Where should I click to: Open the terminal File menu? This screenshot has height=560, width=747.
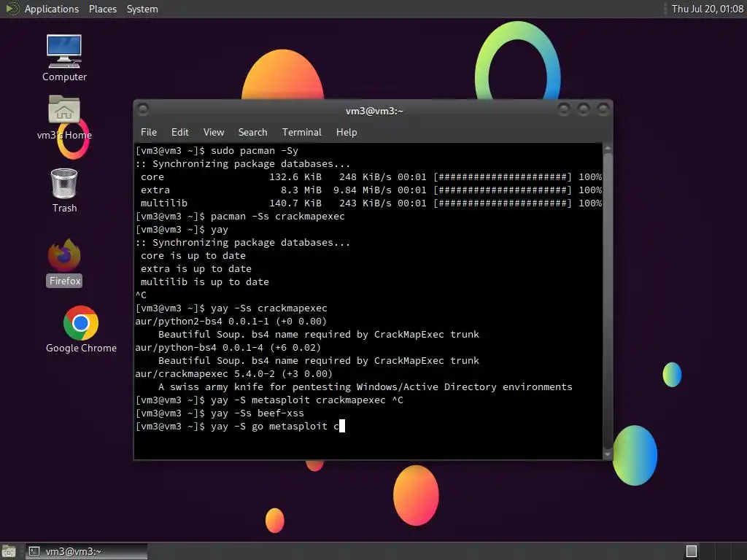point(149,133)
